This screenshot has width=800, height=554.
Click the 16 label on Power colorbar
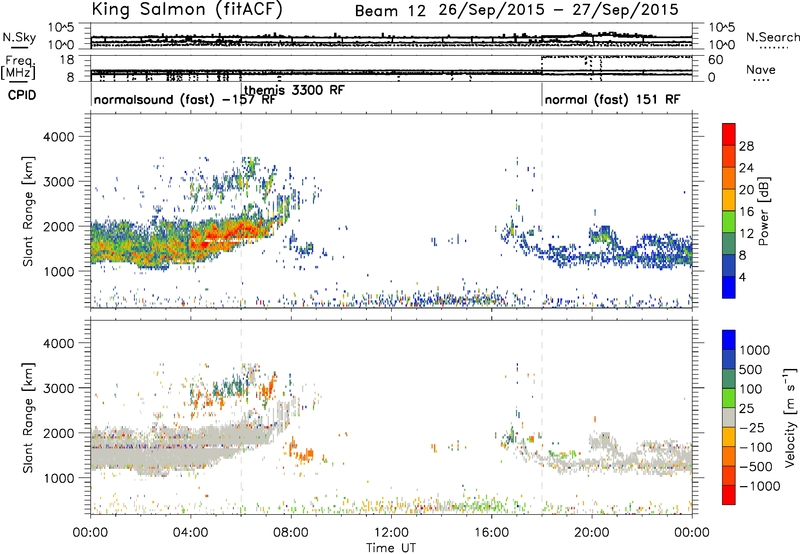click(x=746, y=212)
